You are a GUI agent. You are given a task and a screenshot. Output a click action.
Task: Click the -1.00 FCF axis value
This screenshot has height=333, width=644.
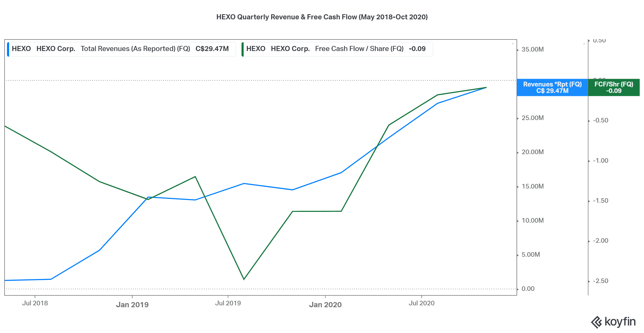601,161
